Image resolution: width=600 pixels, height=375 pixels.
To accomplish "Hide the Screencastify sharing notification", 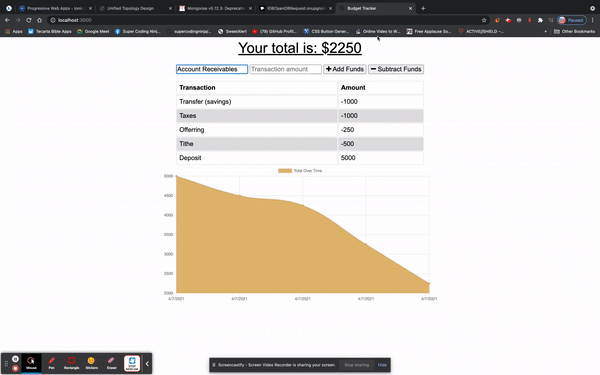I will click(382, 365).
